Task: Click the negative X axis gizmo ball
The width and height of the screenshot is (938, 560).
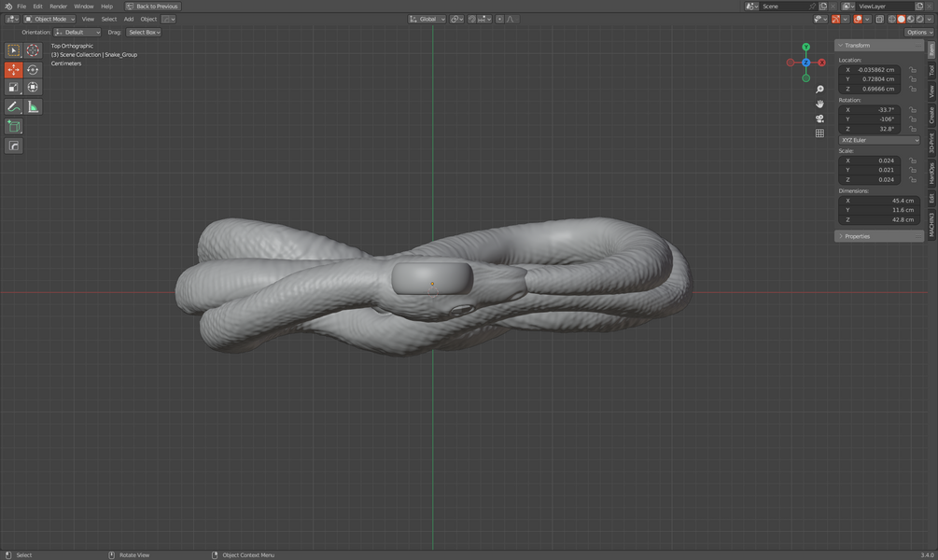Action: pos(791,63)
